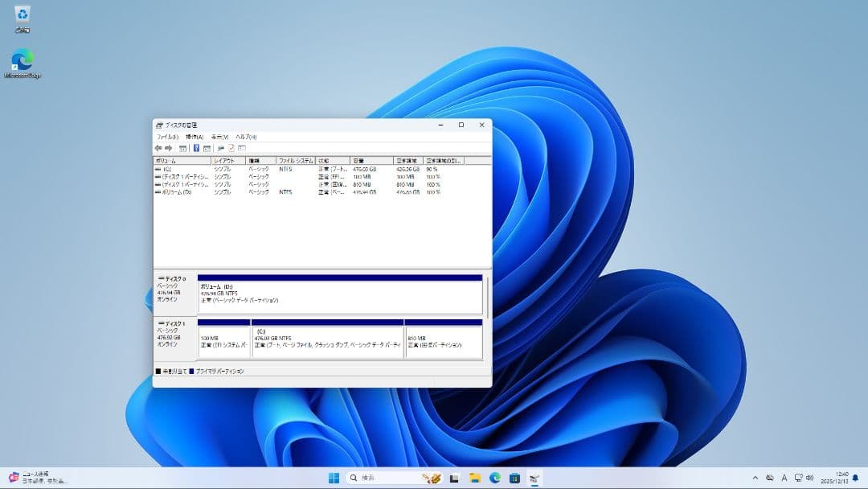Click the clock in the system tray

pos(833,477)
